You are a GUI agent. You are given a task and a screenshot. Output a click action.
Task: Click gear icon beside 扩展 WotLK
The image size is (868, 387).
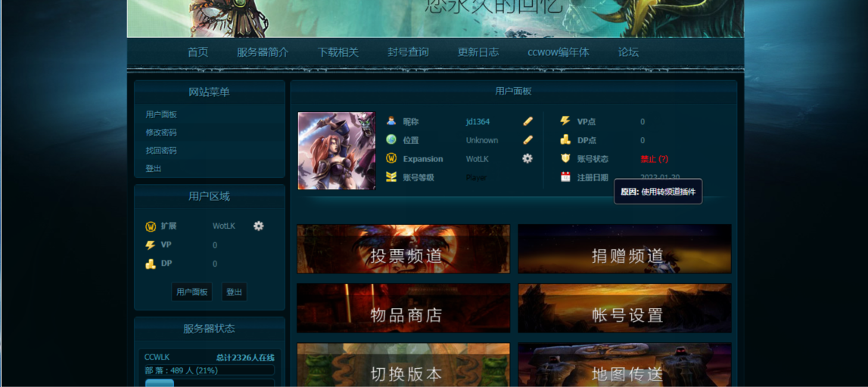point(259,226)
